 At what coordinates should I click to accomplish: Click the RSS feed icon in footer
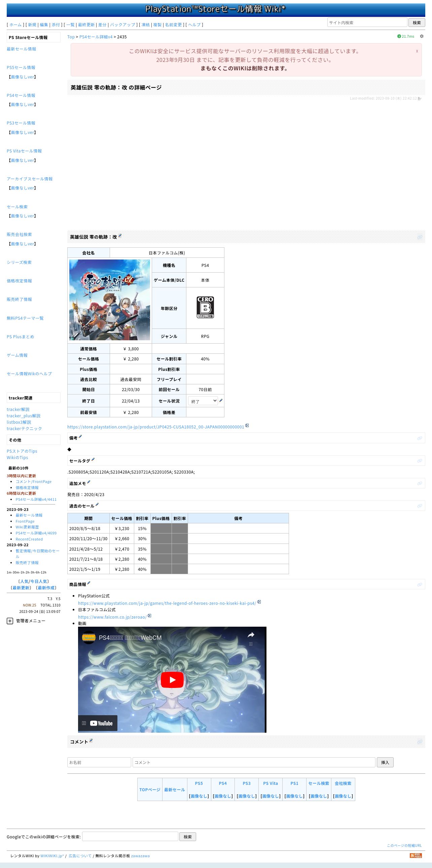416,856
